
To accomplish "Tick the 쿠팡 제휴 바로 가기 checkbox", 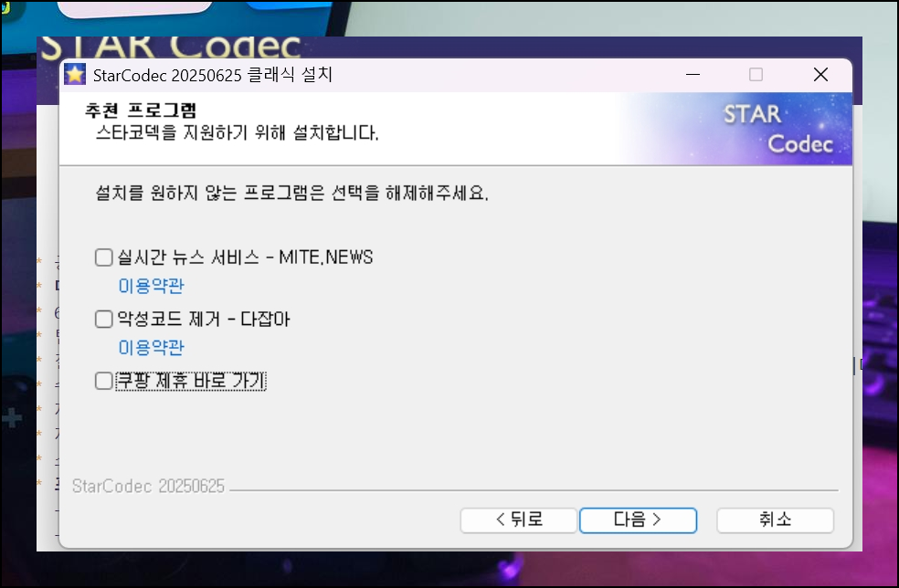I will (x=104, y=381).
